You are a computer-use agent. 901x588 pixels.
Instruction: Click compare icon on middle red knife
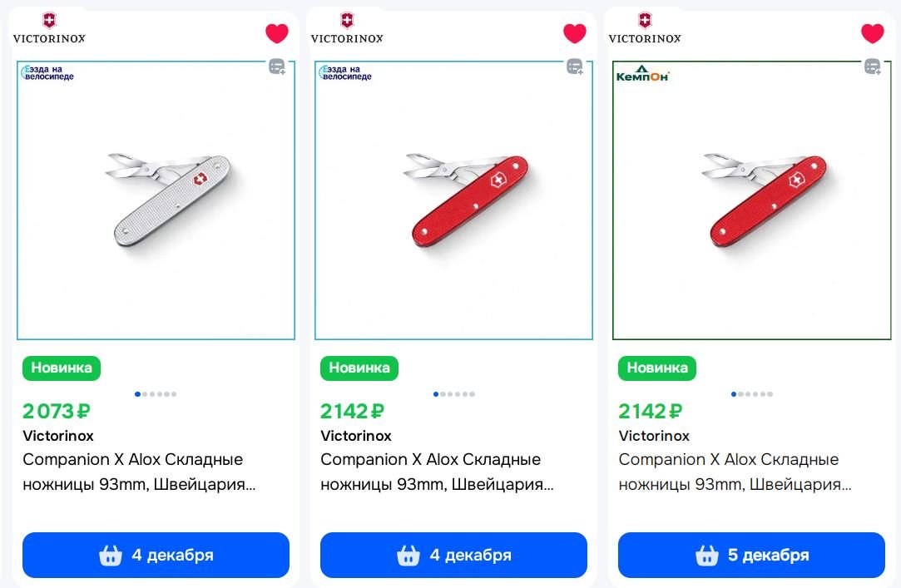click(x=575, y=67)
